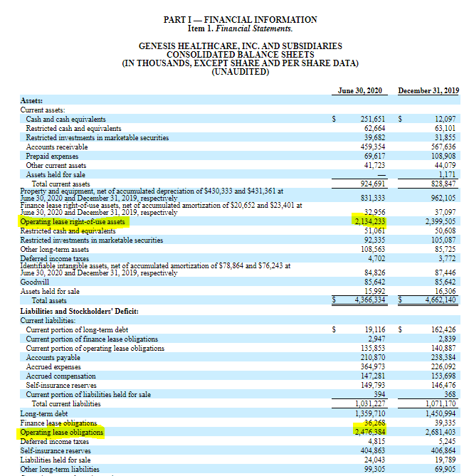
Task: Click the cash value 12,097
Action: coord(445,119)
